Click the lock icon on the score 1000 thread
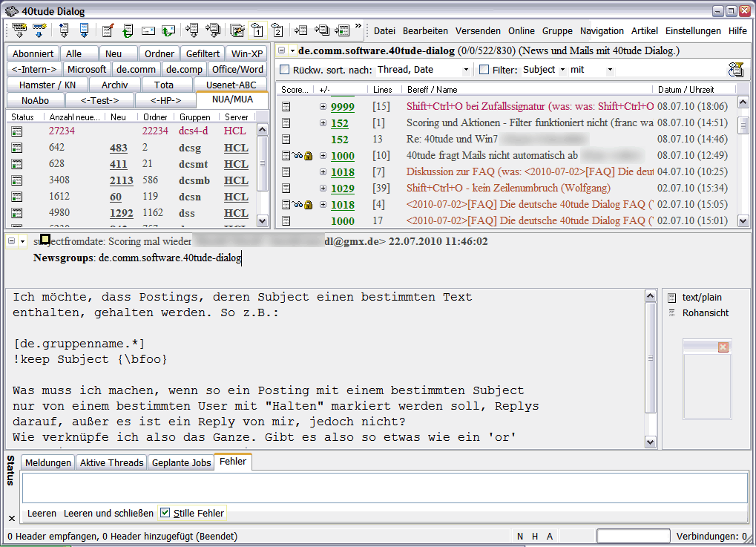This screenshot has width=756, height=547. (x=308, y=156)
